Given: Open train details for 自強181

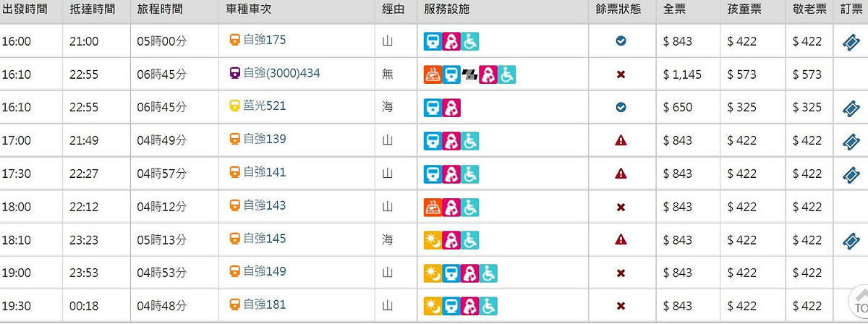Looking at the screenshot, I should coord(265,304).
